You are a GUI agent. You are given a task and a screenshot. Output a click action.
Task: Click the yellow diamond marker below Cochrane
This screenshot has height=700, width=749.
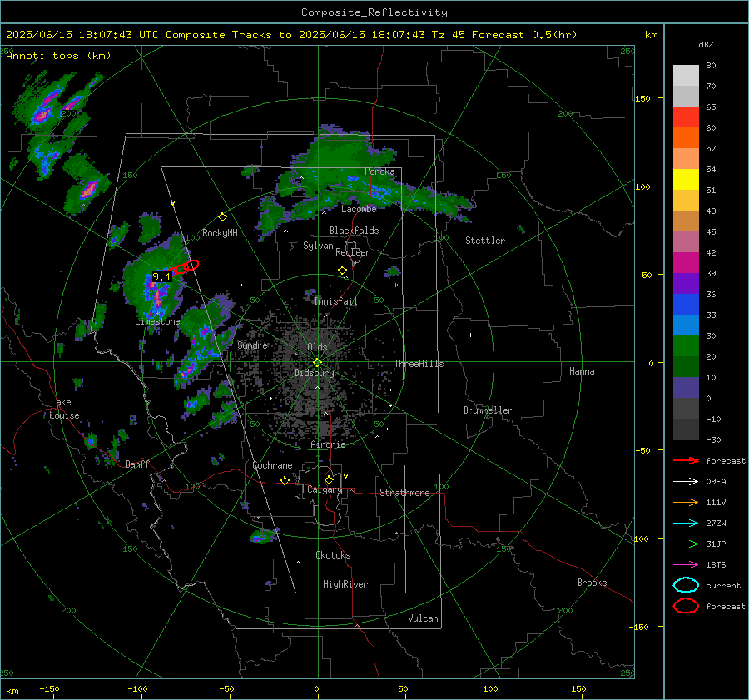[285, 480]
